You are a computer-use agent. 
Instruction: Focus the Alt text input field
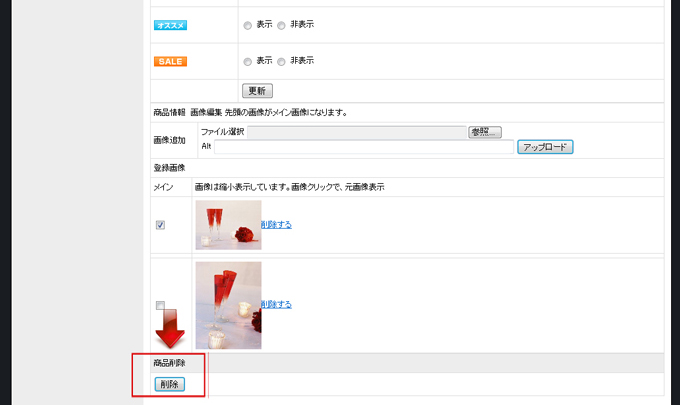pyautogui.click(x=364, y=147)
